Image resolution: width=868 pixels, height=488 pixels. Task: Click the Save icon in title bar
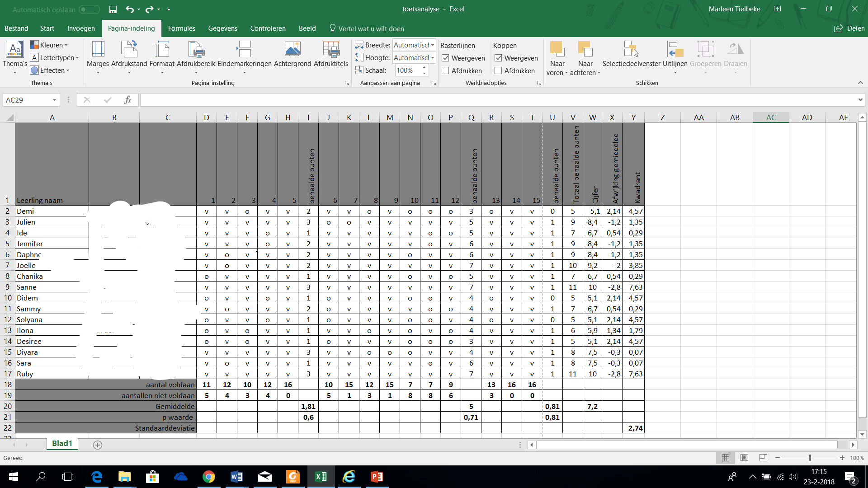[x=113, y=9]
